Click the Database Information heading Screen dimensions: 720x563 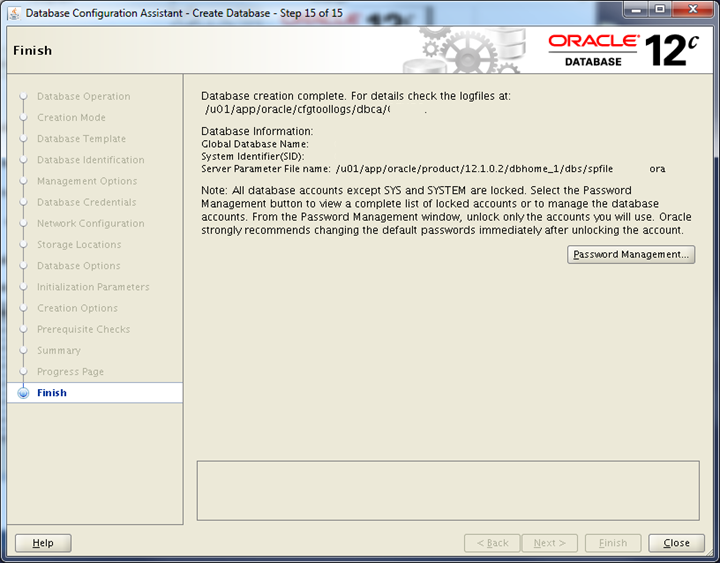point(257,131)
